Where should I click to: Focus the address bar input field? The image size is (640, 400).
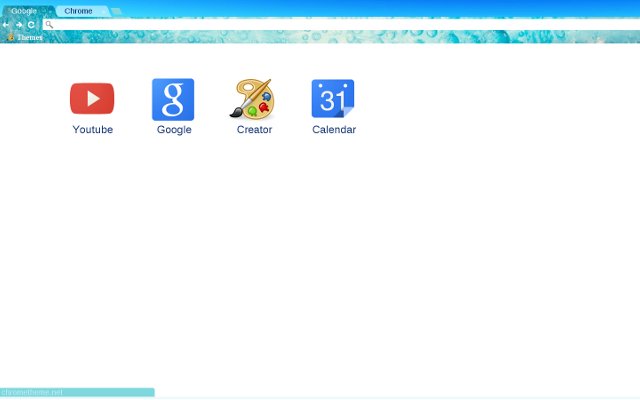pyautogui.click(x=341, y=25)
